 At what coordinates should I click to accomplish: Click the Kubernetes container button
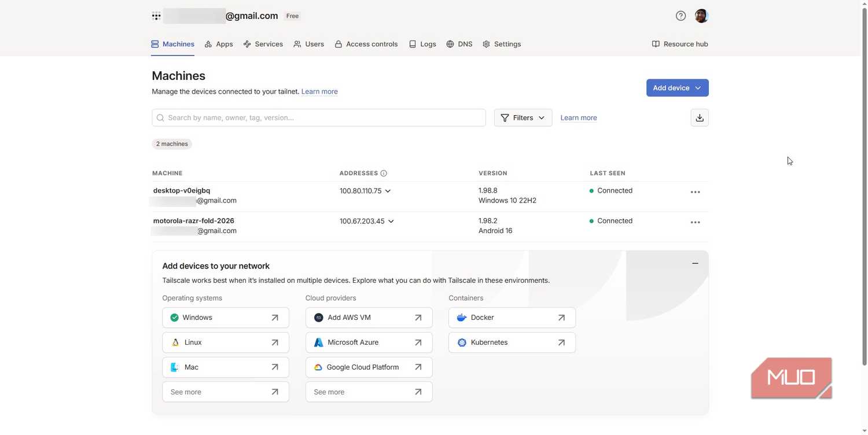tap(512, 342)
